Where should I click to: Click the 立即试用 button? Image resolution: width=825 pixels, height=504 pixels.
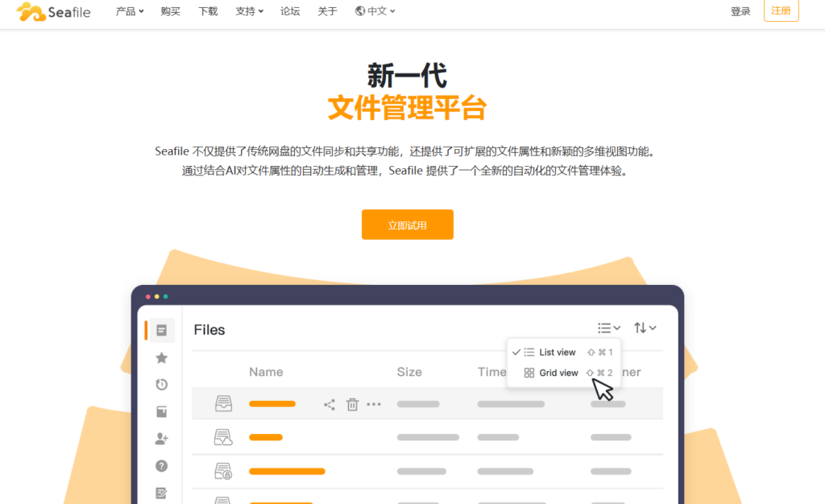tap(407, 225)
